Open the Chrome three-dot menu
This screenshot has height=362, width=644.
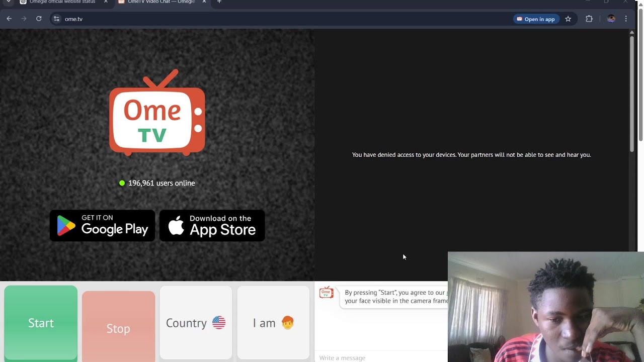[626, 19]
